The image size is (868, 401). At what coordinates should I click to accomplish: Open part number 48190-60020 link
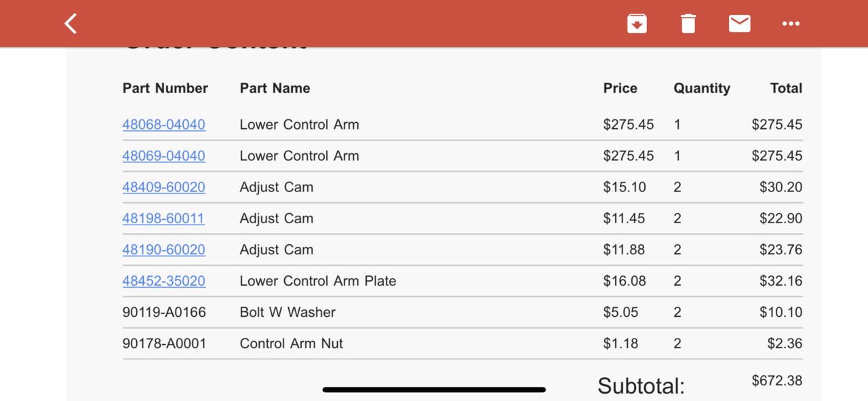(163, 250)
